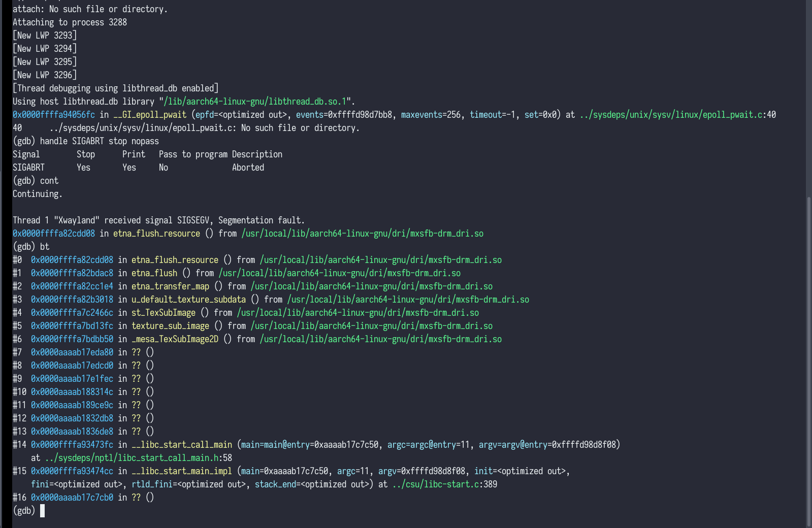This screenshot has width=812, height=528.
Task: Click the 'Continuing.' output line
Action: tap(38, 194)
